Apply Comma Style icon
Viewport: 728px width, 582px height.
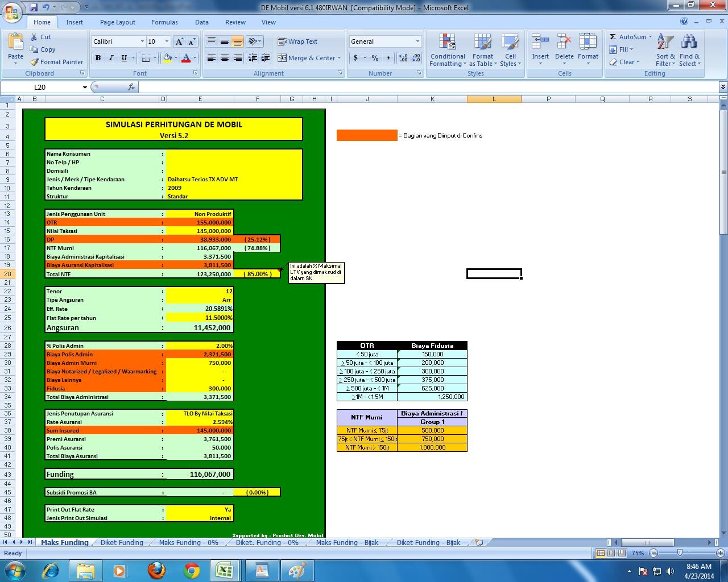coord(388,58)
